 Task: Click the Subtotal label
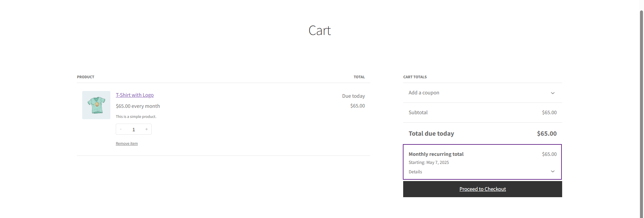click(418, 113)
